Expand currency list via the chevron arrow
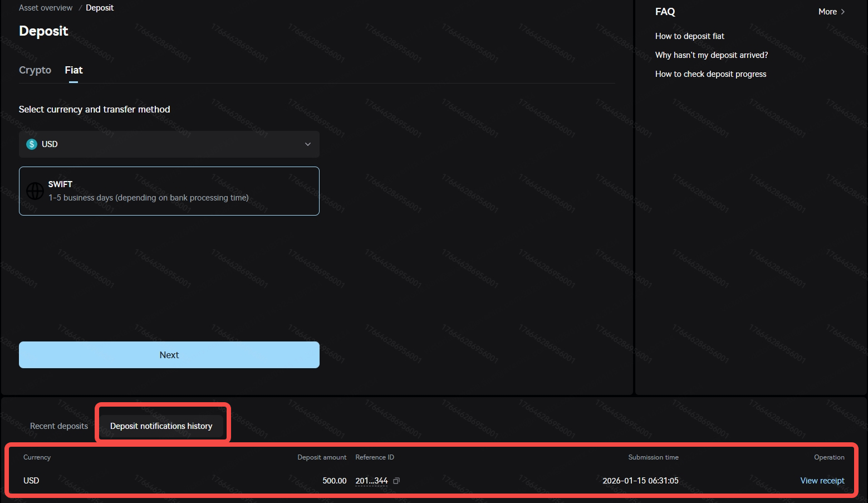The height and width of the screenshot is (503, 868). [307, 144]
